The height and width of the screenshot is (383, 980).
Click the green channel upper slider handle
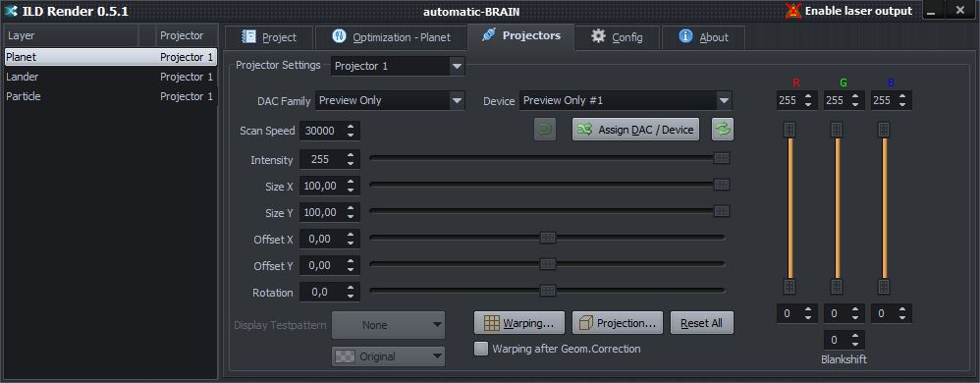coord(837,130)
